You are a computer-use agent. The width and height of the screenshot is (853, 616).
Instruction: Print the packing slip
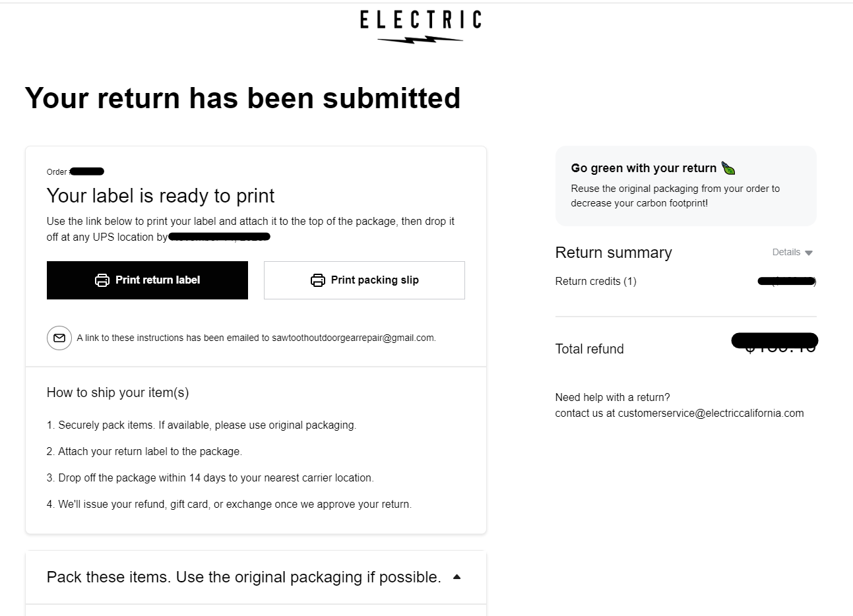pyautogui.click(x=364, y=280)
